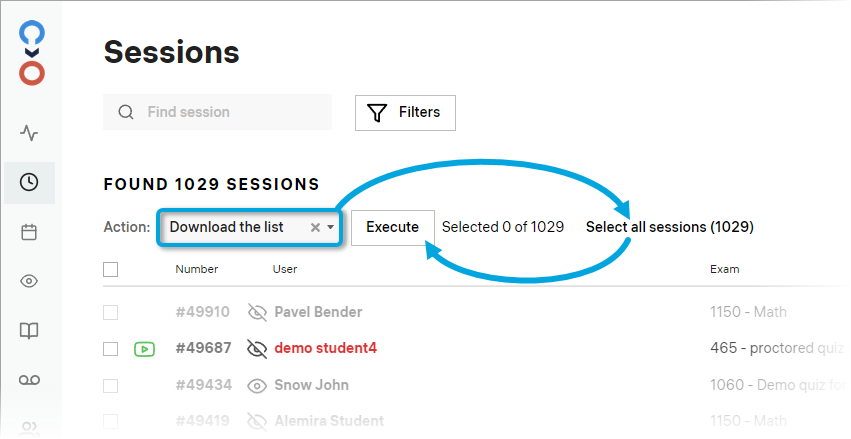This screenshot has width=851, height=439.
Task: Expand the Action dropdown arrow
Action: coord(331,228)
